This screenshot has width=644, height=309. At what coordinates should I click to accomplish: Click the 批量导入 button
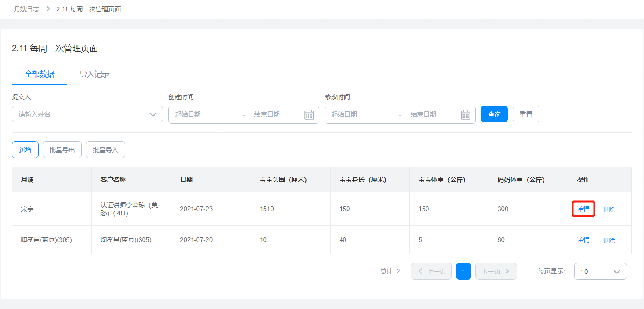tap(105, 150)
